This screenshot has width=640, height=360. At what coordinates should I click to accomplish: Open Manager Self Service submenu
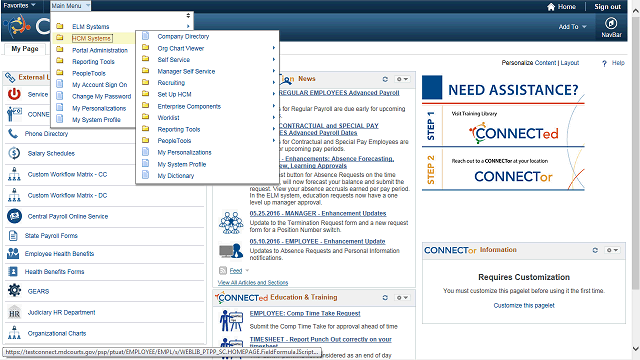(186, 71)
